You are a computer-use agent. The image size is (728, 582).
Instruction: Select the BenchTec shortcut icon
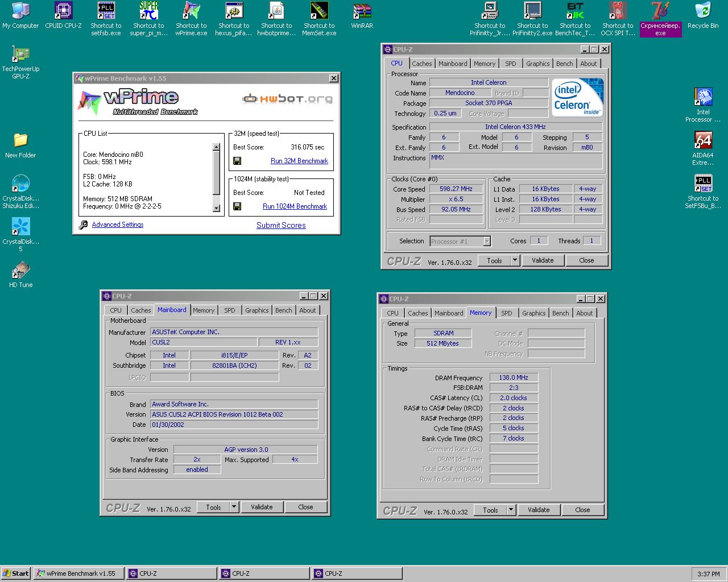(575, 19)
